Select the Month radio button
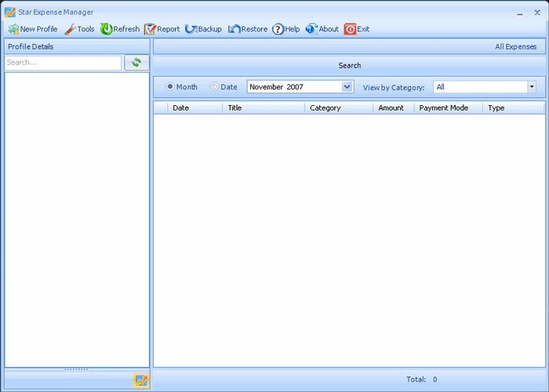Viewport: 549px width, 392px height. pos(170,86)
